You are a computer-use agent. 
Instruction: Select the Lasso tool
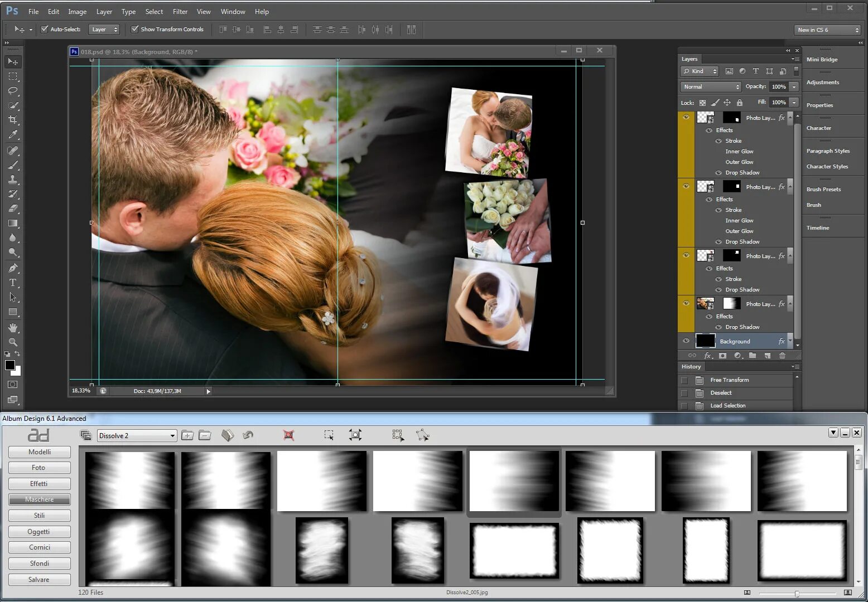[x=13, y=91]
